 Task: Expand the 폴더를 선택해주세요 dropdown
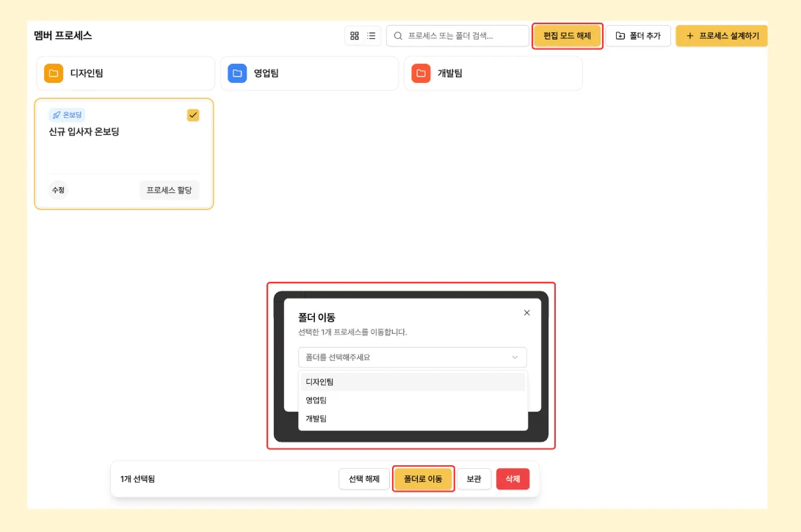click(x=412, y=357)
